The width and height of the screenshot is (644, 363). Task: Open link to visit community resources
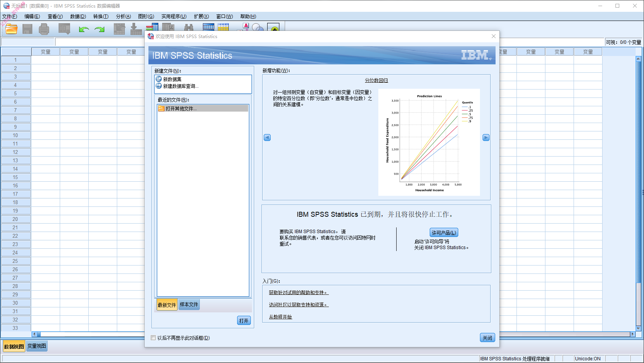click(299, 305)
